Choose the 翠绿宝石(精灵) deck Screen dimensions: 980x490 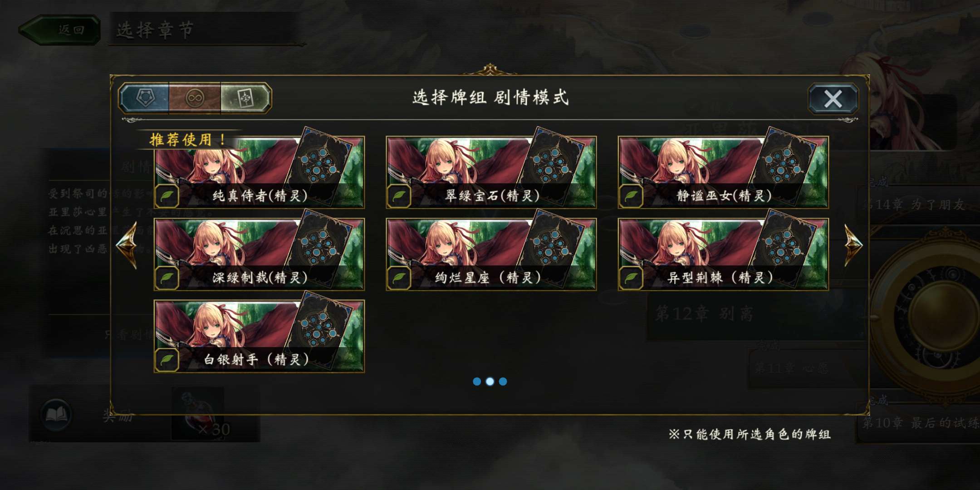click(491, 172)
